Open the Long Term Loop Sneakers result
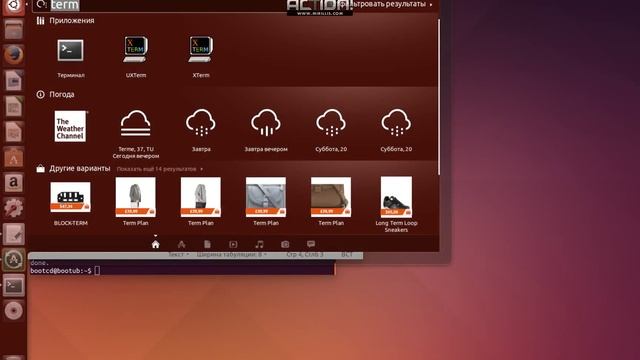Viewport: 640px width, 360px height. [396, 204]
